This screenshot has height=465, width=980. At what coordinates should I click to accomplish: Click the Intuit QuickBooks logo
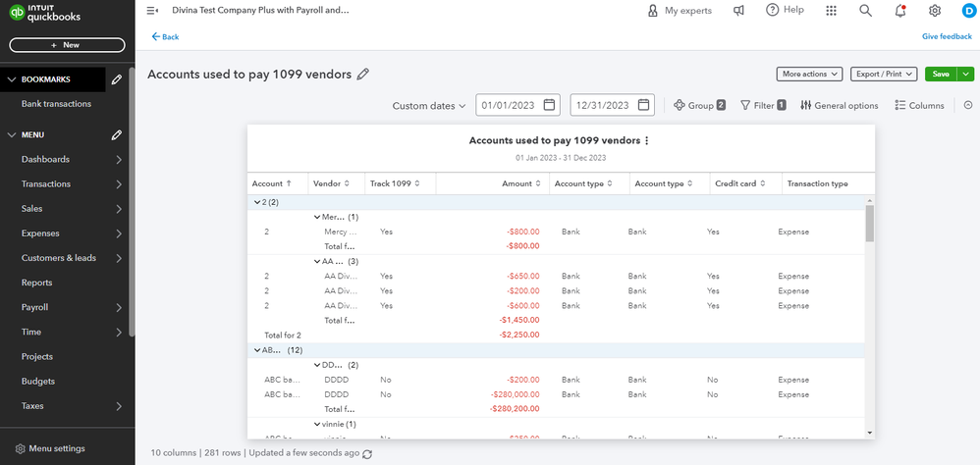[x=45, y=13]
